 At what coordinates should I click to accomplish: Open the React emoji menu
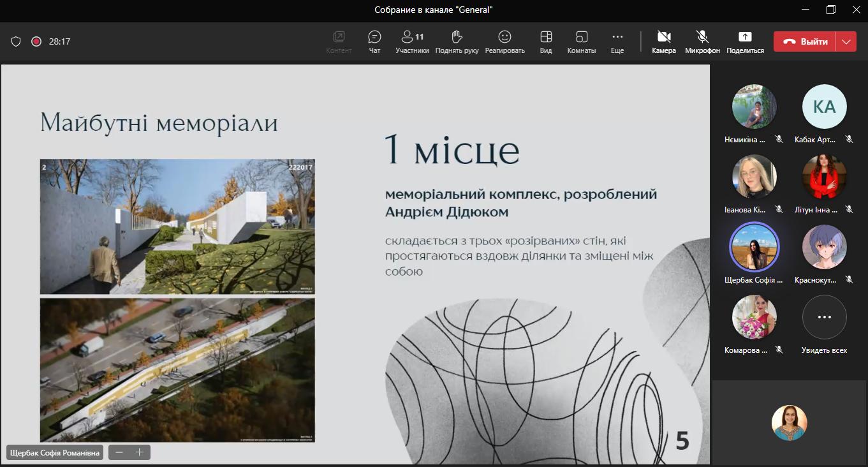click(504, 42)
